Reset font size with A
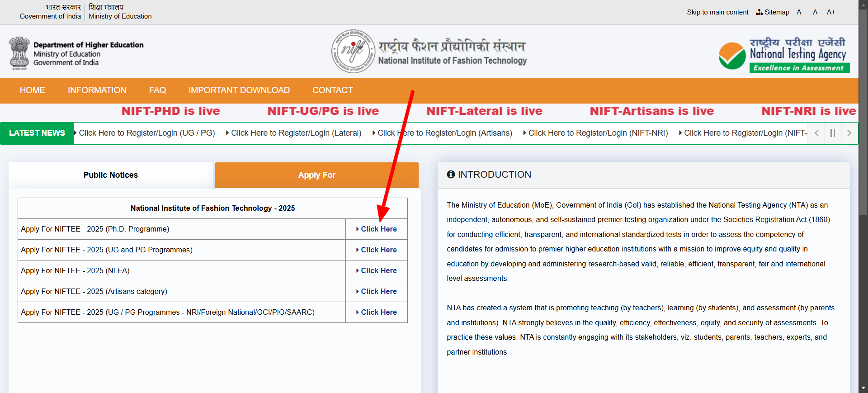This screenshot has height=393, width=868. click(815, 12)
